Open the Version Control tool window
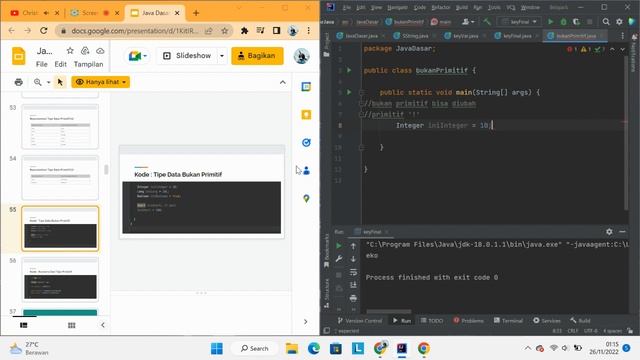 360,321
